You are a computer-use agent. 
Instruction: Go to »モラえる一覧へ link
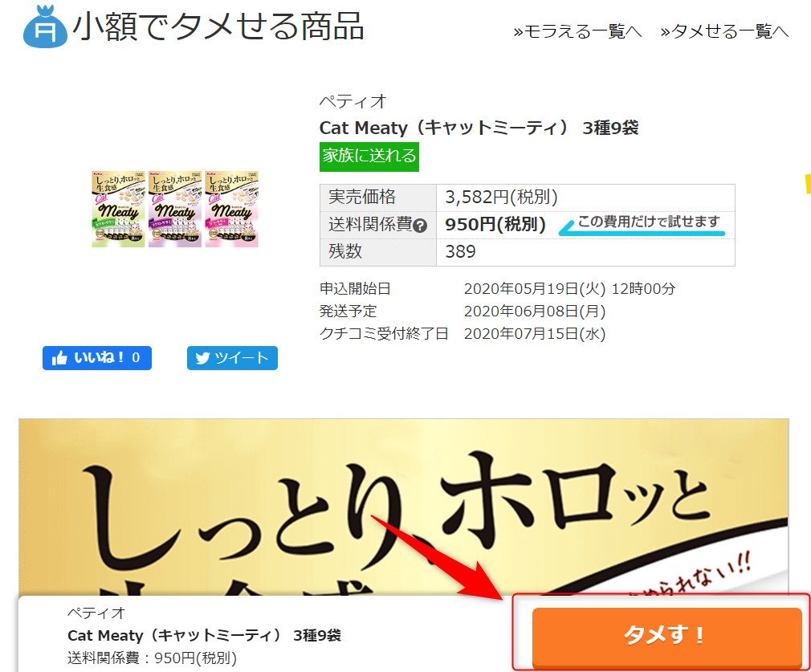click(x=577, y=31)
